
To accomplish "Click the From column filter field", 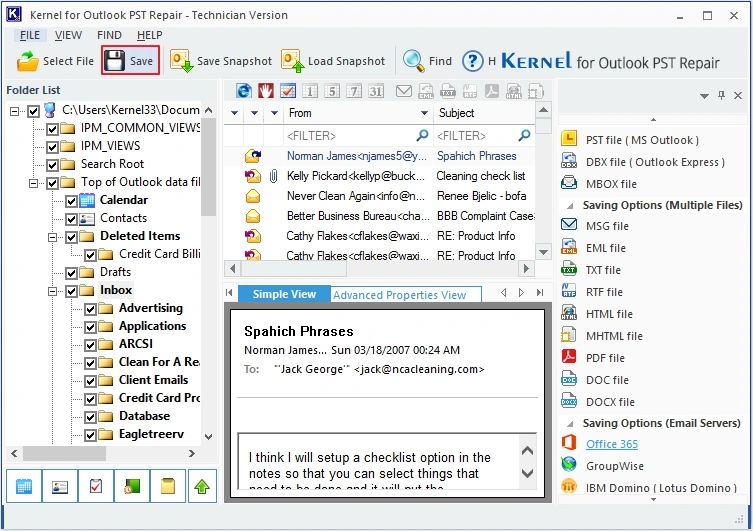I will 358,136.
